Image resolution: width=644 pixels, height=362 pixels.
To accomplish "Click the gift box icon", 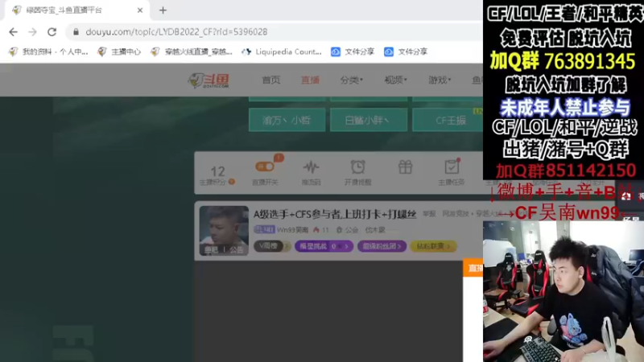I will click(x=405, y=167).
